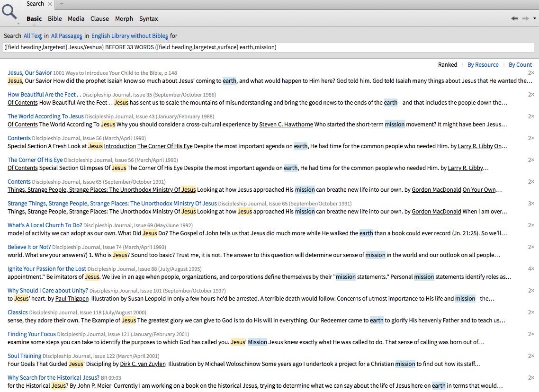Screen dimensions: 539x392
Task: Click Of Contents link under How Beautiful result
Action: tap(23, 103)
